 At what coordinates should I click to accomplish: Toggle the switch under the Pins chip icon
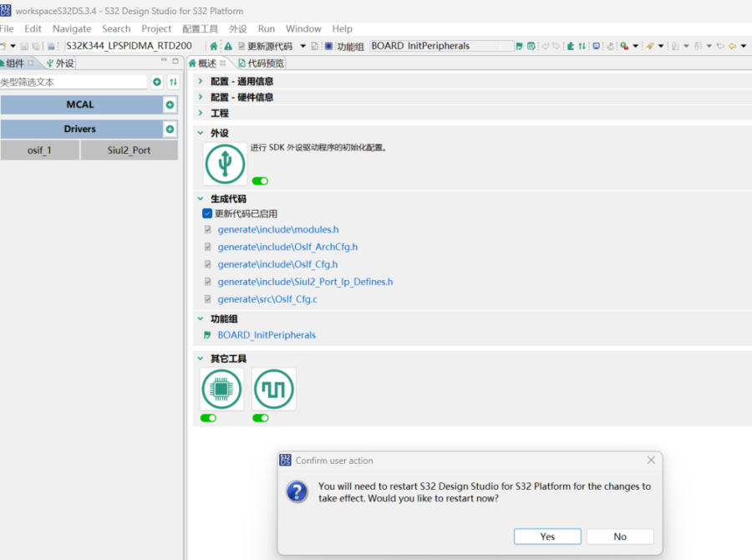(x=208, y=418)
